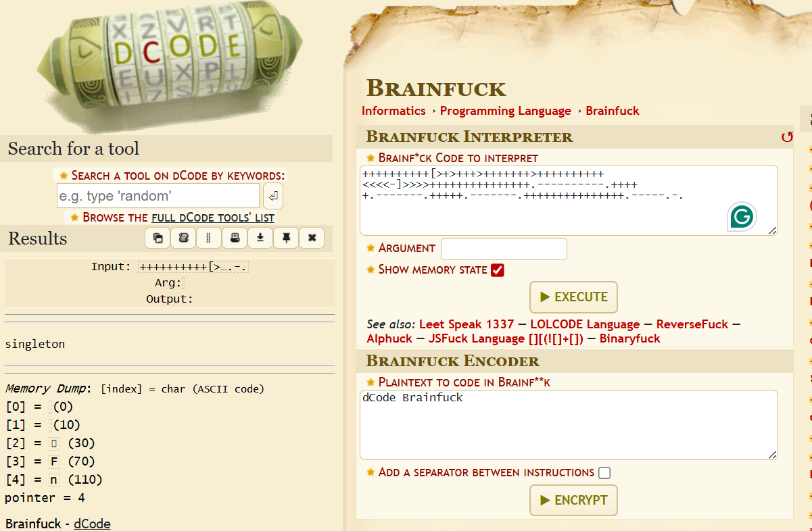
Task: Copy results using the copy icon
Action: pyautogui.click(x=158, y=238)
